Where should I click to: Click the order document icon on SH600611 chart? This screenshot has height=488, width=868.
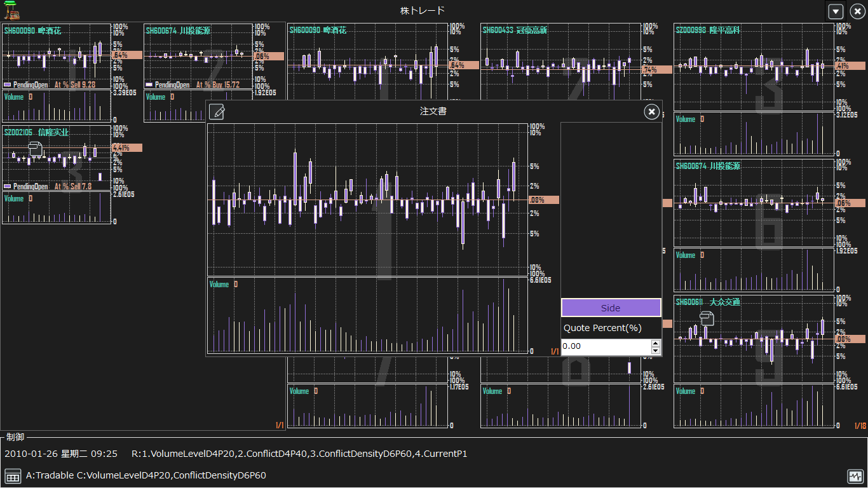[x=707, y=318]
